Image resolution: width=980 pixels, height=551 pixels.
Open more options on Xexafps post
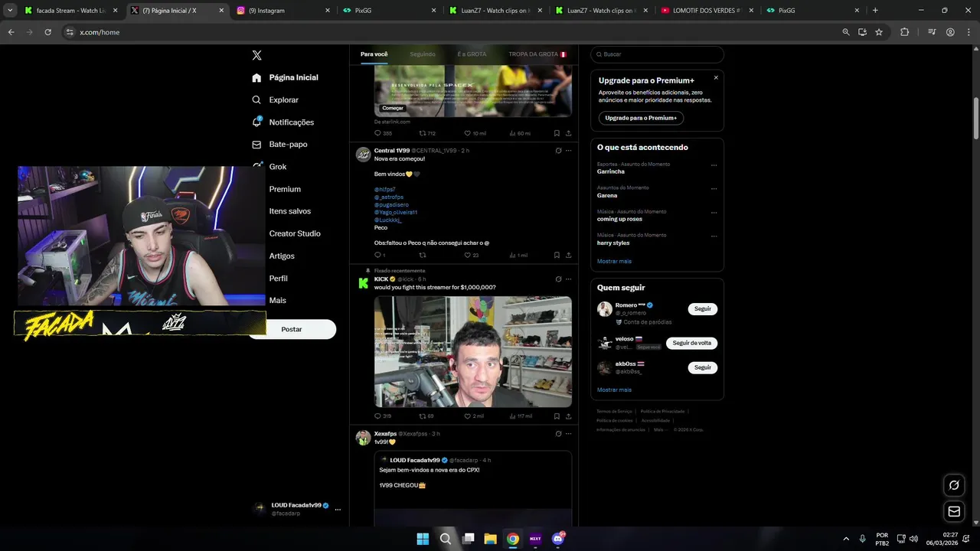pos(568,434)
